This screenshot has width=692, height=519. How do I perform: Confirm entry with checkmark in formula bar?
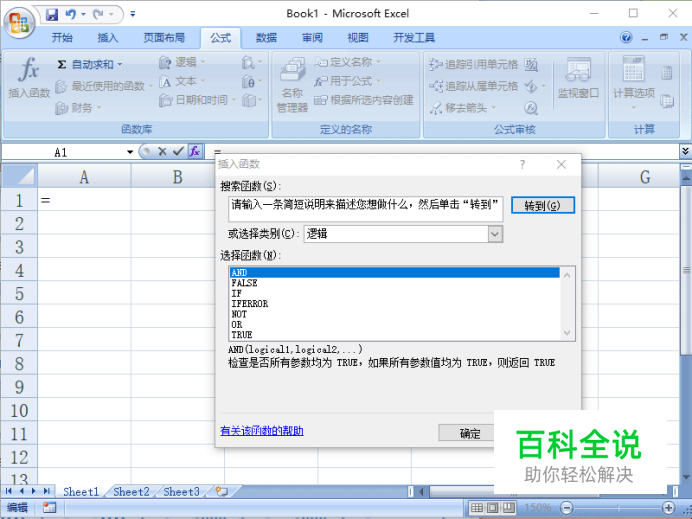(x=178, y=151)
